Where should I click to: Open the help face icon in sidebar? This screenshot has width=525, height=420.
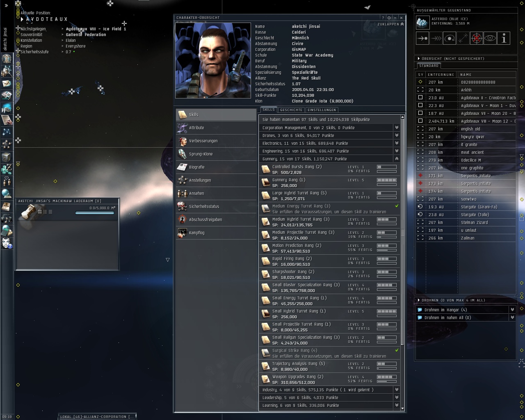(x=7, y=243)
